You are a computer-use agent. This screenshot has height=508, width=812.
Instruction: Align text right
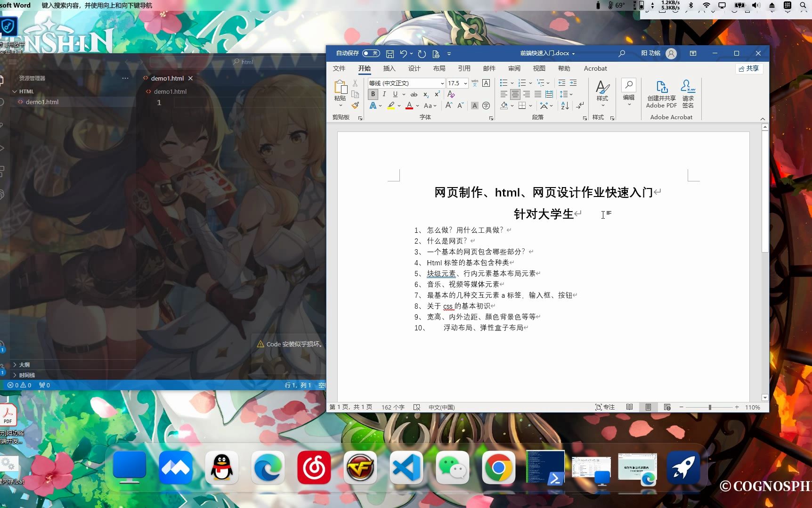[x=527, y=94]
